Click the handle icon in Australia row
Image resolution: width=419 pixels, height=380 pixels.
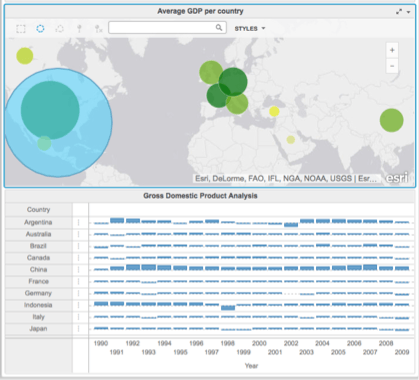79,234
